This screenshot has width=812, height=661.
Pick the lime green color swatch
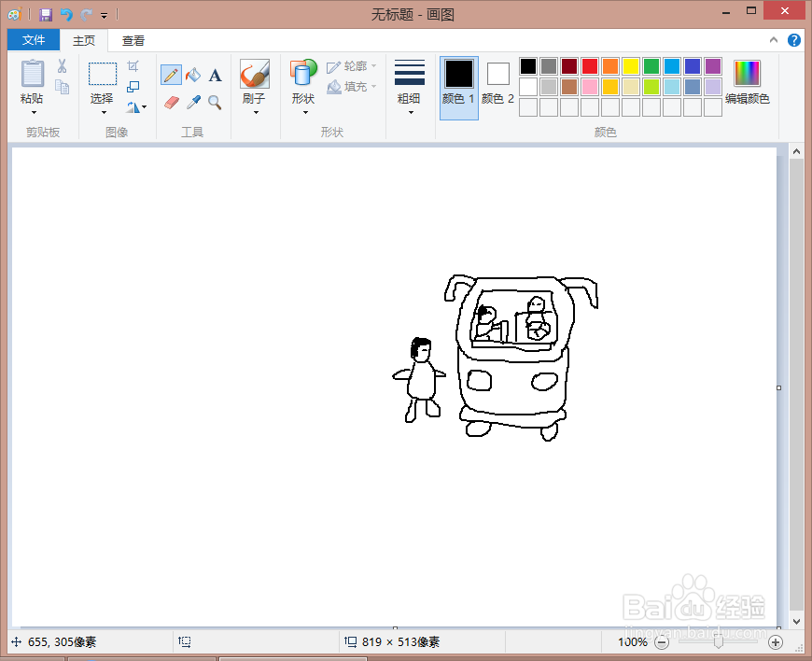tap(651, 87)
